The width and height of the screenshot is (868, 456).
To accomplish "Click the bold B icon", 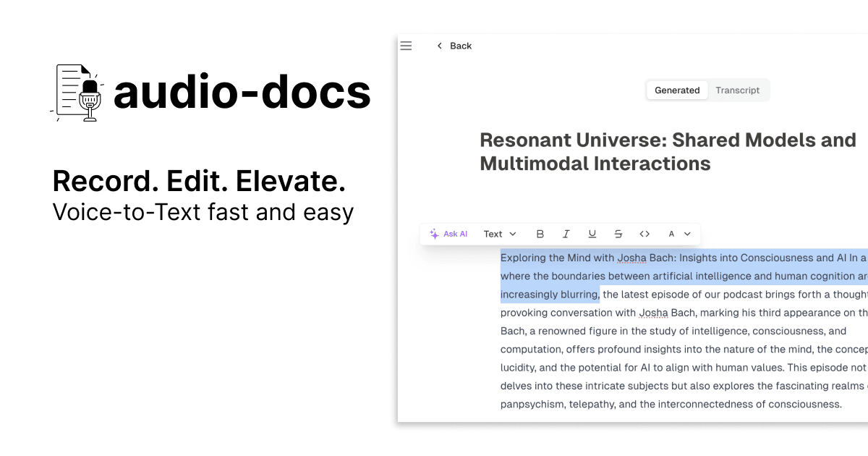I will (540, 234).
